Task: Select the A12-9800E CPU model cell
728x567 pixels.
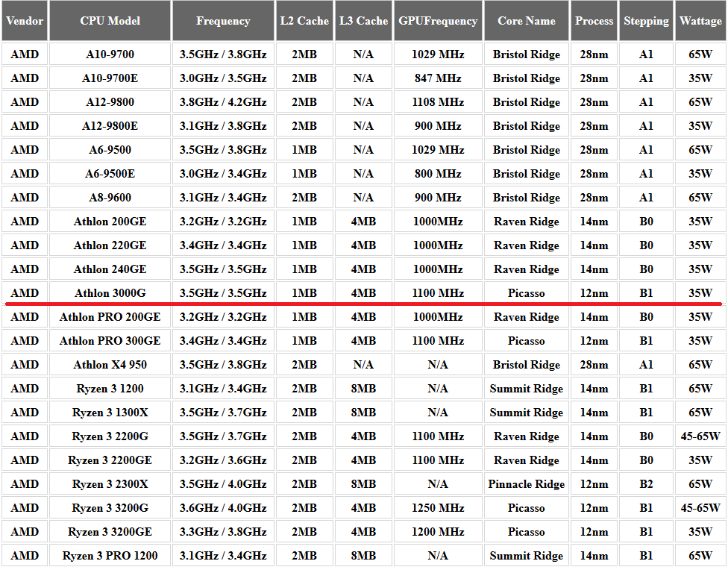Action: click(x=110, y=126)
